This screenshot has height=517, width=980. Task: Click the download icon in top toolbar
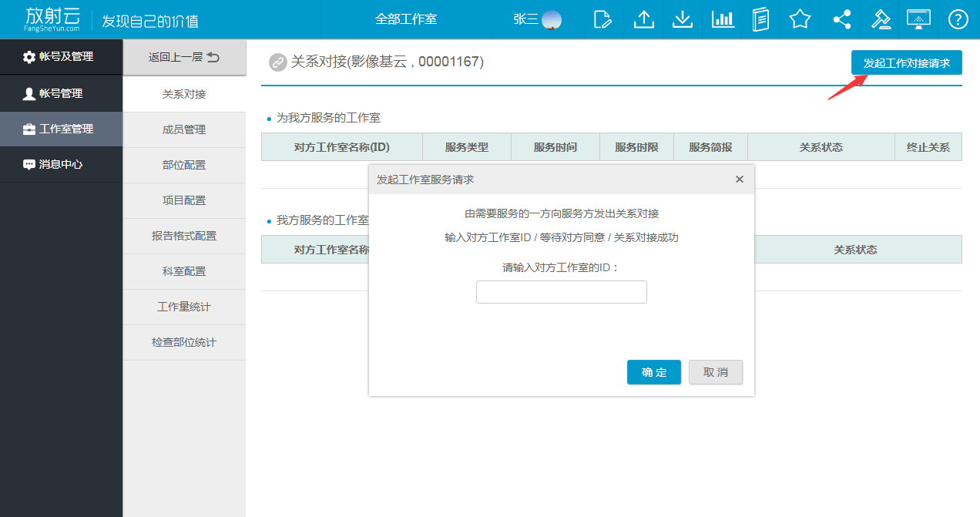pos(683,19)
